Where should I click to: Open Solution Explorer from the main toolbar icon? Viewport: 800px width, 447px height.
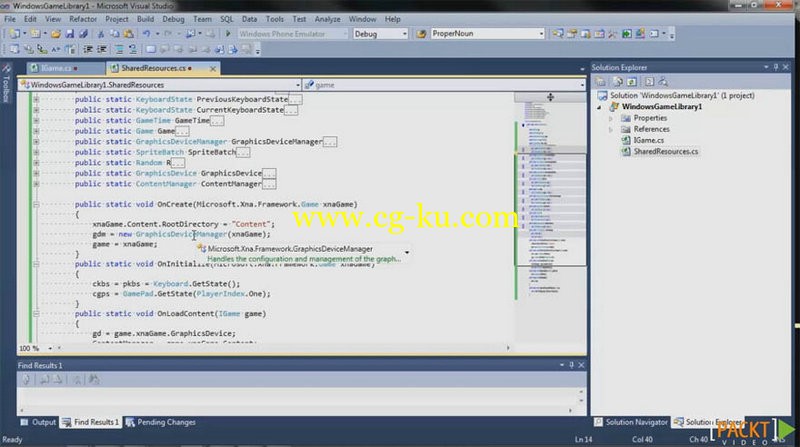coord(558,34)
